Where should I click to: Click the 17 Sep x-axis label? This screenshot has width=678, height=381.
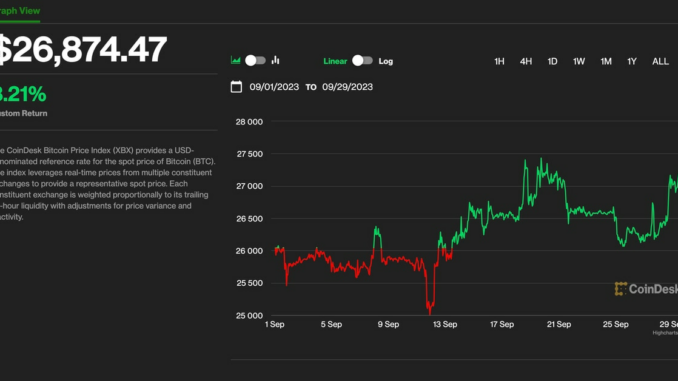502,324
